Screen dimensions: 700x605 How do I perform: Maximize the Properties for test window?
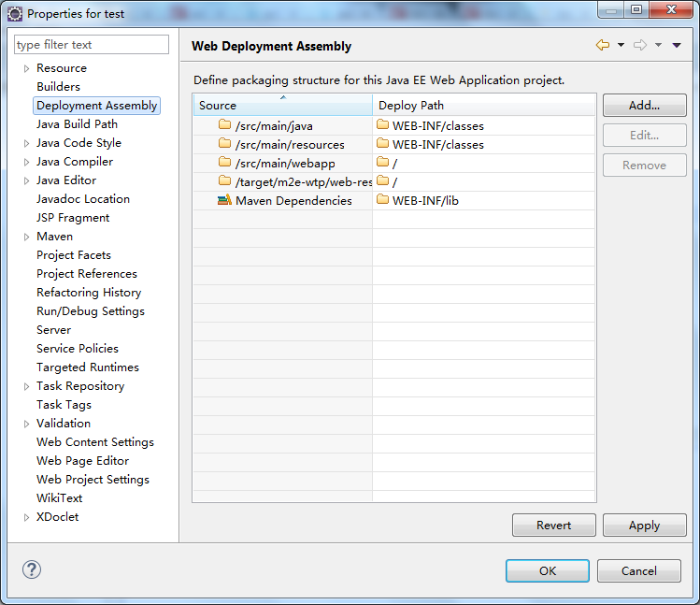pos(636,9)
